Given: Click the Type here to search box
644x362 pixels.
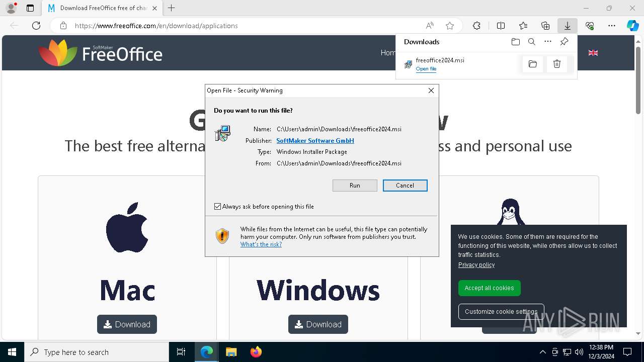Looking at the screenshot, I should [97, 352].
